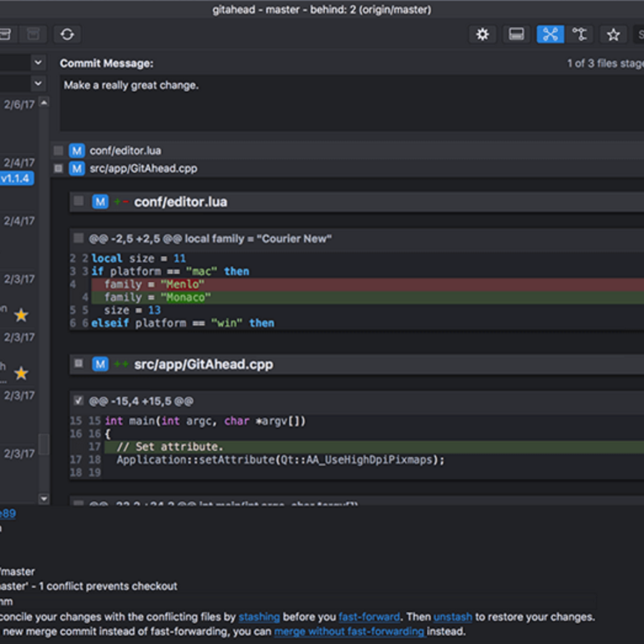Uncheck the hunk @@ -15,4 +15,5 @@ checkbox
This screenshot has height=644, width=644.
click(x=78, y=400)
